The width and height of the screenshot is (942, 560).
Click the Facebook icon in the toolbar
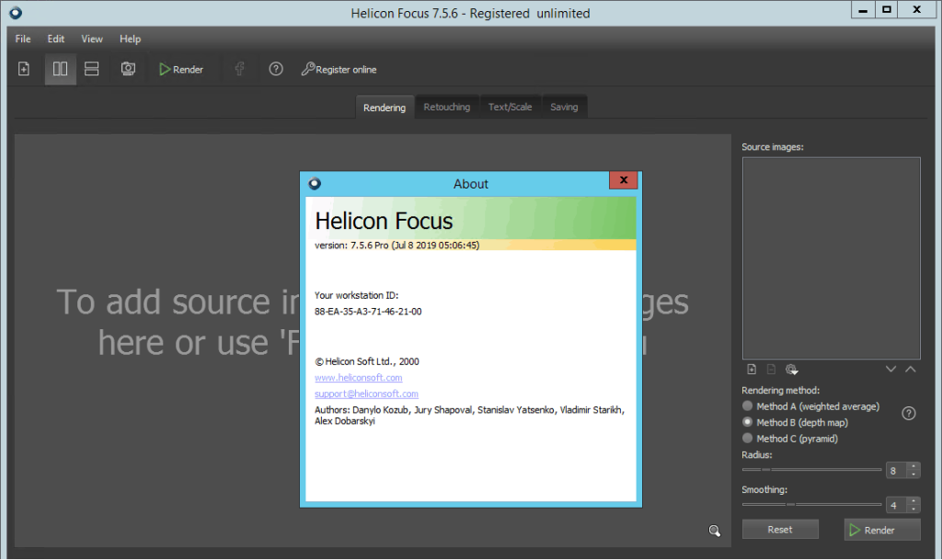[x=240, y=69]
